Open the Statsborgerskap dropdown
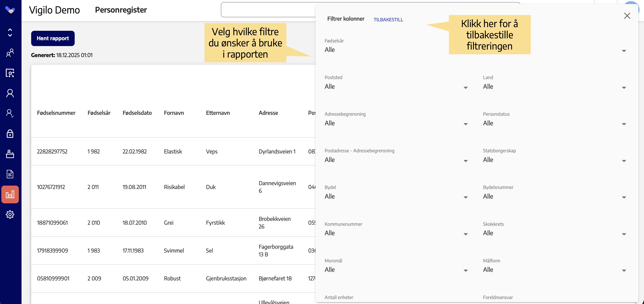This screenshot has width=644, height=304. 555,160
